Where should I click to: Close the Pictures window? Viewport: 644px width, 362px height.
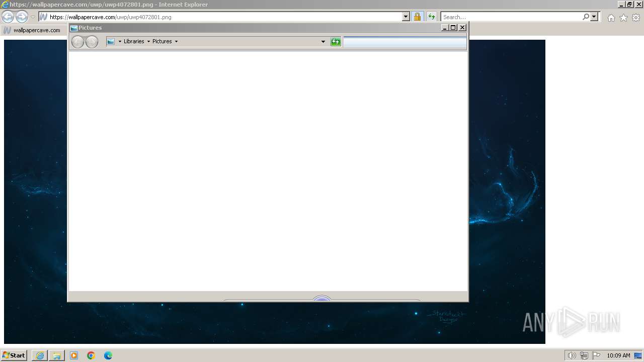point(462,28)
